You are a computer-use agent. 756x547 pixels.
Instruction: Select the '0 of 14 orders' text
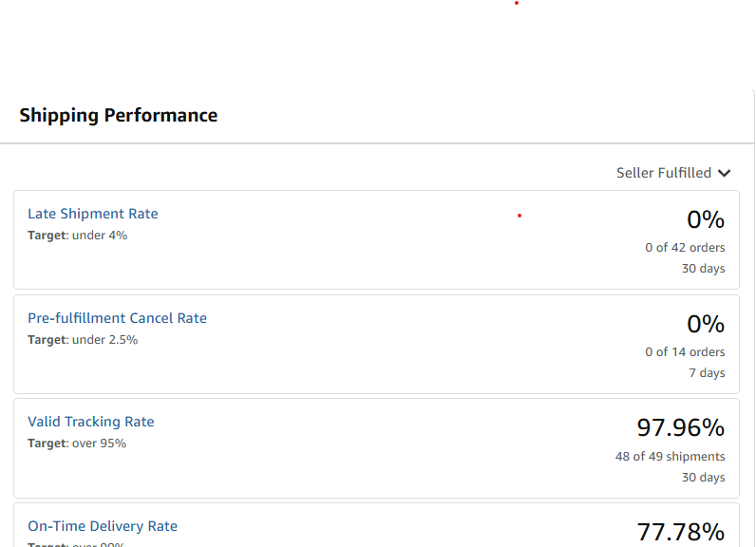(x=685, y=351)
